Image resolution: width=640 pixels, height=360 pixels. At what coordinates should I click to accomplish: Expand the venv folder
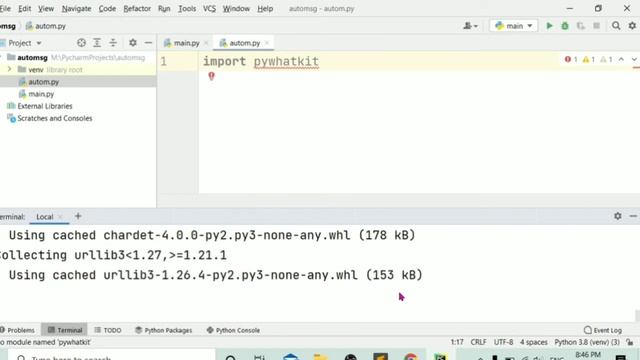pyautogui.click(x=10, y=69)
